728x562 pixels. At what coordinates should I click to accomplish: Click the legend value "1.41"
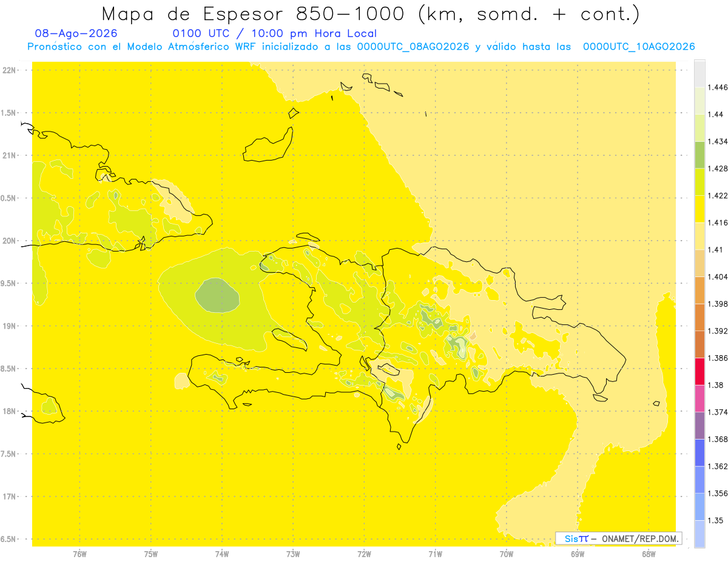click(x=715, y=250)
